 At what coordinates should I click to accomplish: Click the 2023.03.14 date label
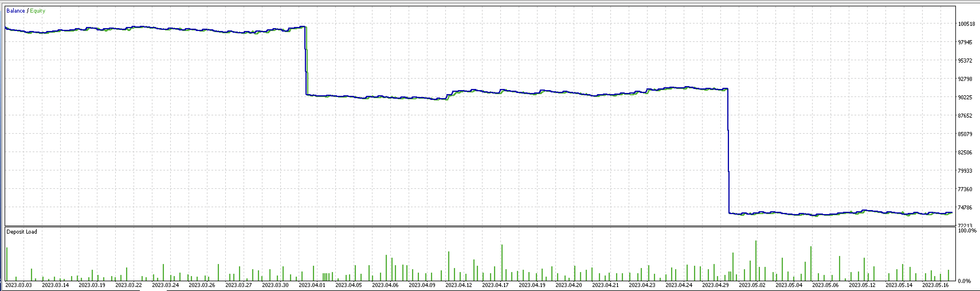[x=55, y=285]
